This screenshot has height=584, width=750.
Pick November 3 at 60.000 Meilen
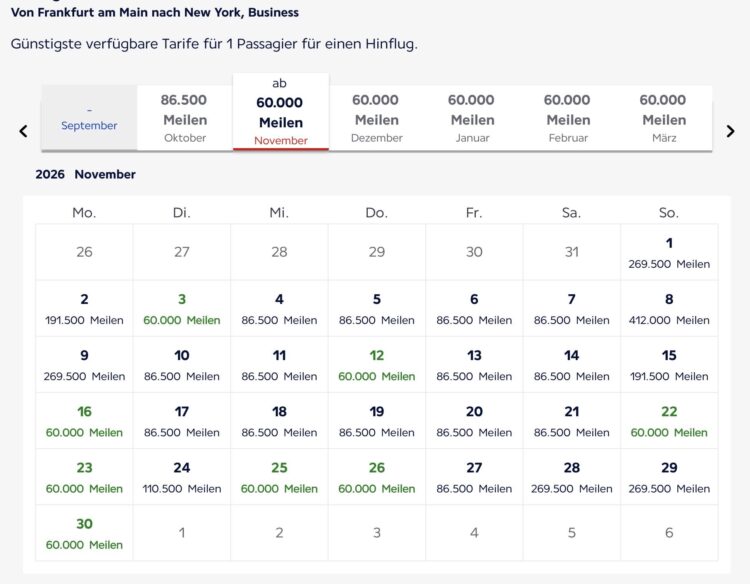[x=182, y=309]
